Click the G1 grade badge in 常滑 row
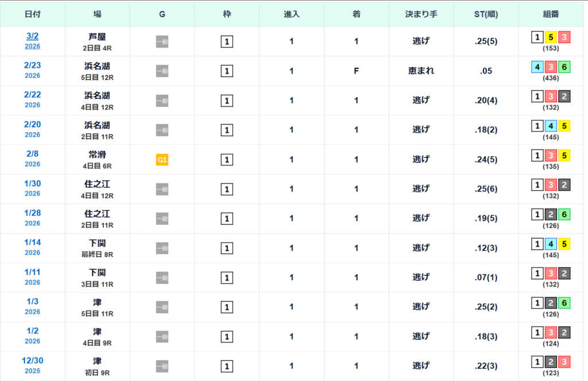 162,160
